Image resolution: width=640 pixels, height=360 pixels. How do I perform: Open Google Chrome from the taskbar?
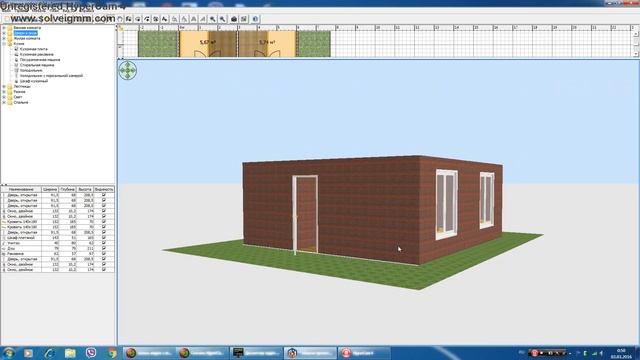click(112, 353)
